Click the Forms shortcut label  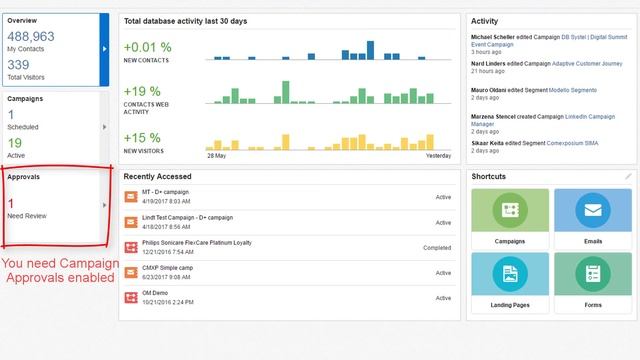[593, 305]
